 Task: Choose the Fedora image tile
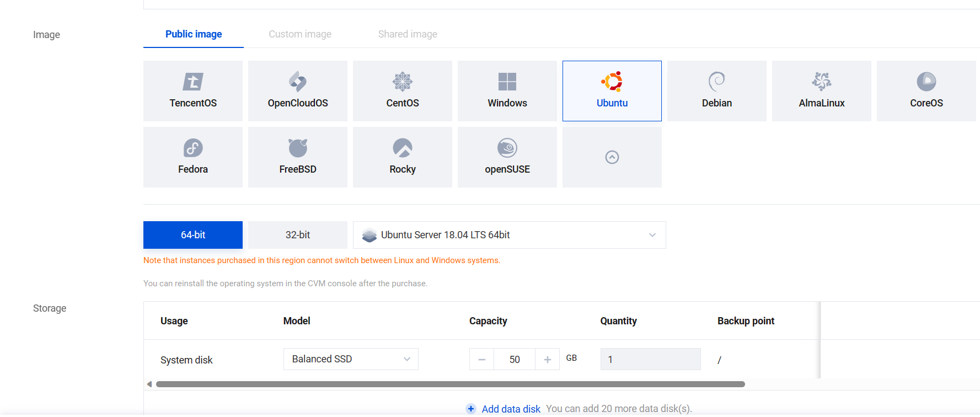pos(193,157)
